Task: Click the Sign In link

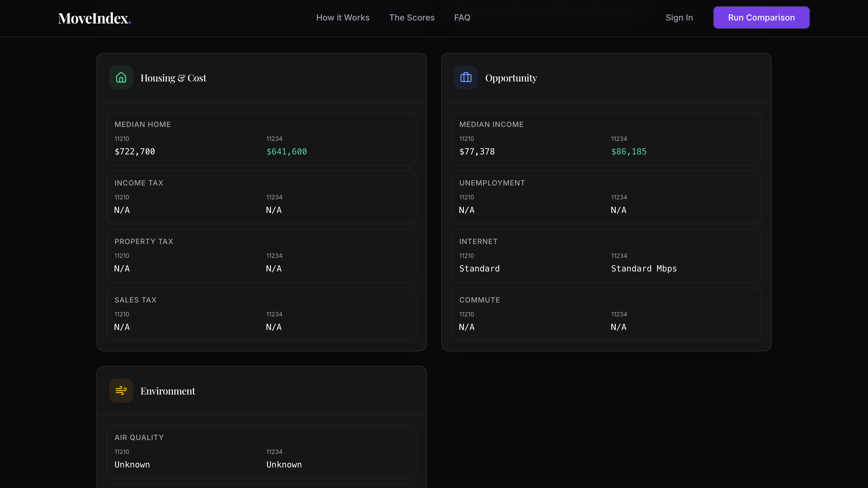Action: tap(679, 17)
